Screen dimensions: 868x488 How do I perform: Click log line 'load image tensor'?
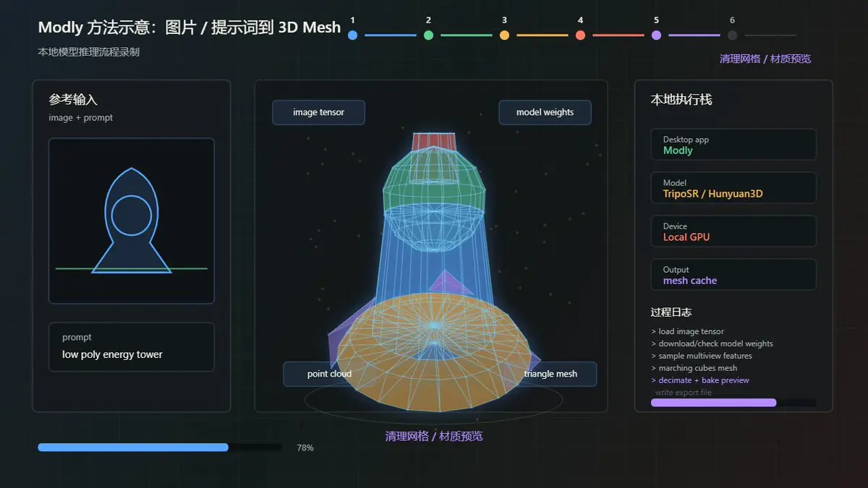(687, 331)
